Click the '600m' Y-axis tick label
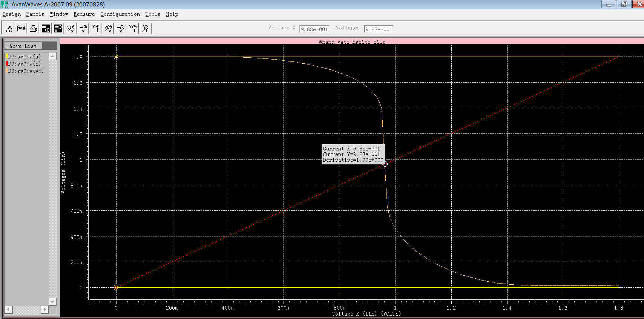 tap(76, 211)
